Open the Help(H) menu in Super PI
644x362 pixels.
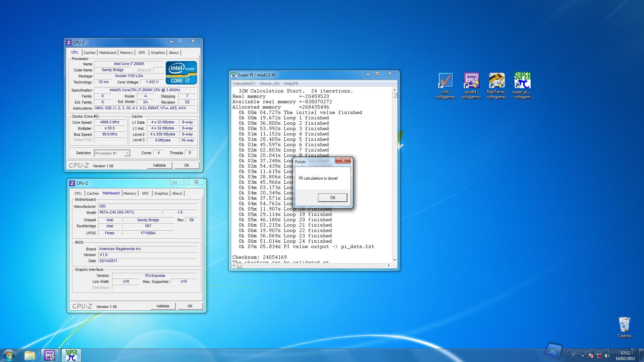coord(291,83)
